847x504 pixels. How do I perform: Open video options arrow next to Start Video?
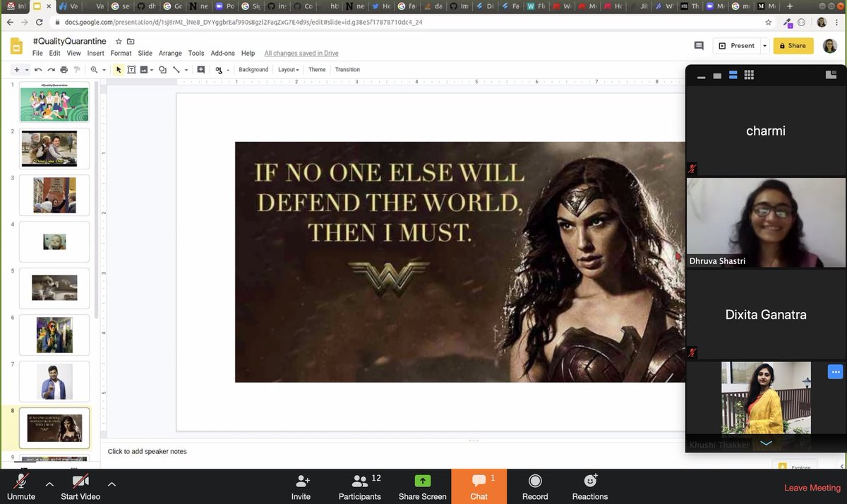[x=112, y=484]
